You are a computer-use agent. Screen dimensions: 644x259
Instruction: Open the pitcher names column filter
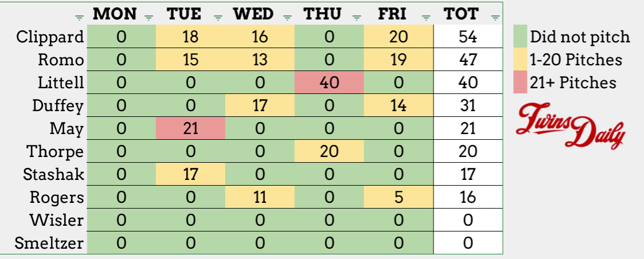79,18
